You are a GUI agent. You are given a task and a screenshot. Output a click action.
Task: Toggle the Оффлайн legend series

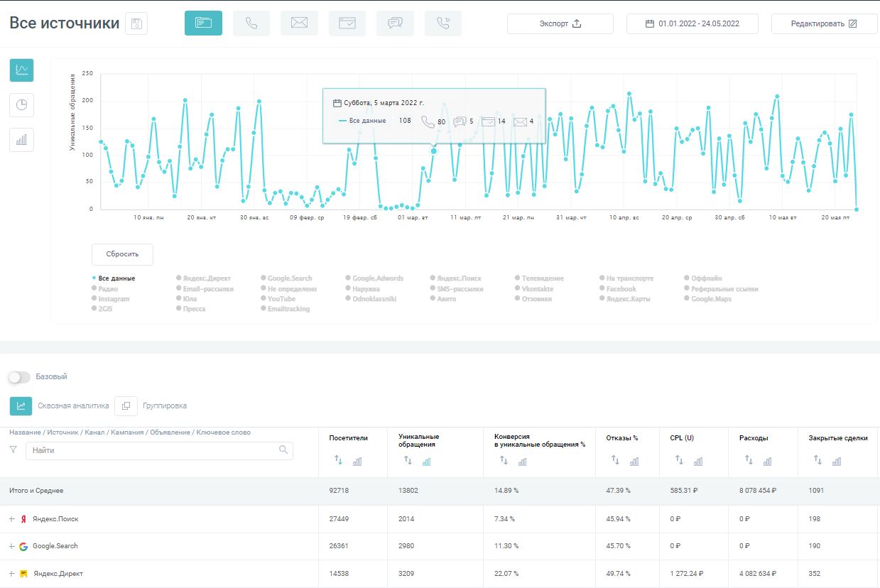[702, 278]
